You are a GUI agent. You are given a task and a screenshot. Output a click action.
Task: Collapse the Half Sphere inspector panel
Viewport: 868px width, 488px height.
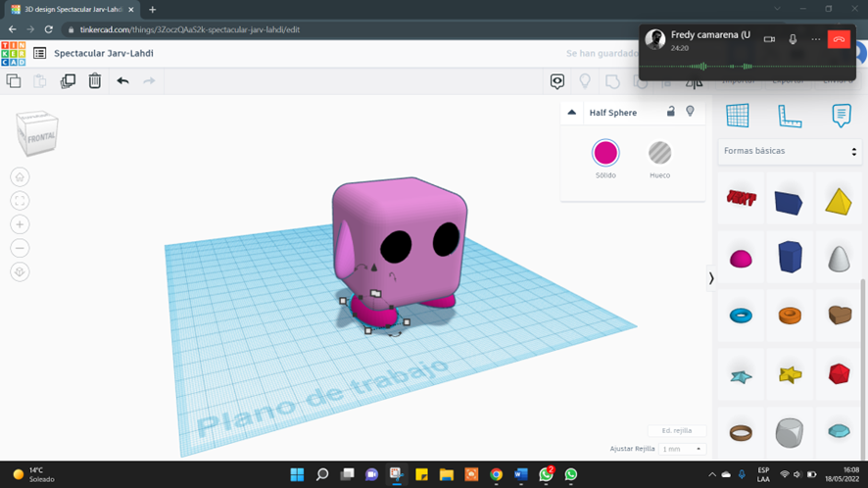[x=572, y=113]
